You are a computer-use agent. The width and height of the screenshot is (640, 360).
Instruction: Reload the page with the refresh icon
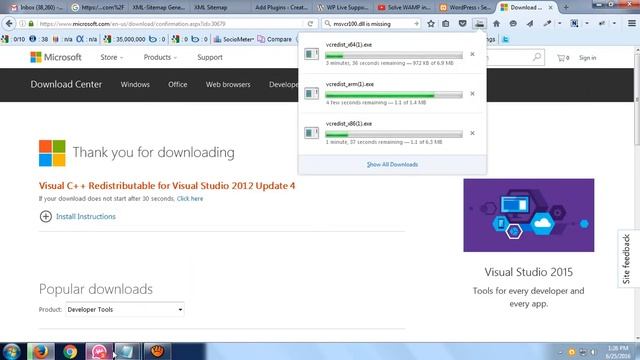(x=310, y=24)
